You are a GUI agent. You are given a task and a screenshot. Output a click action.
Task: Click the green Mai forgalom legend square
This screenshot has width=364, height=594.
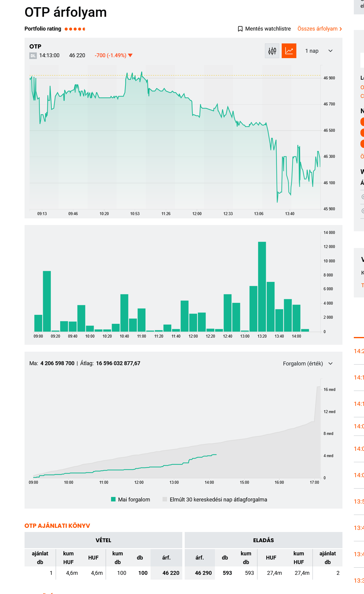click(113, 499)
